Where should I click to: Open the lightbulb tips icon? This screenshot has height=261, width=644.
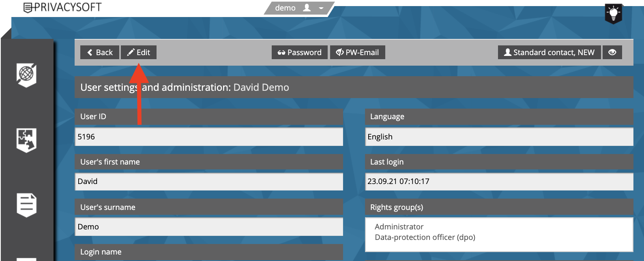613,14
